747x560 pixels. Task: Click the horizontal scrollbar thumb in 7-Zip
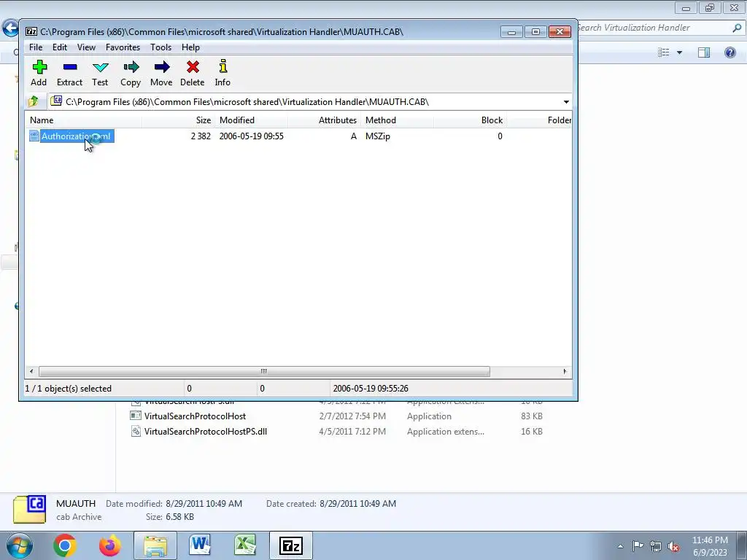[264, 371]
